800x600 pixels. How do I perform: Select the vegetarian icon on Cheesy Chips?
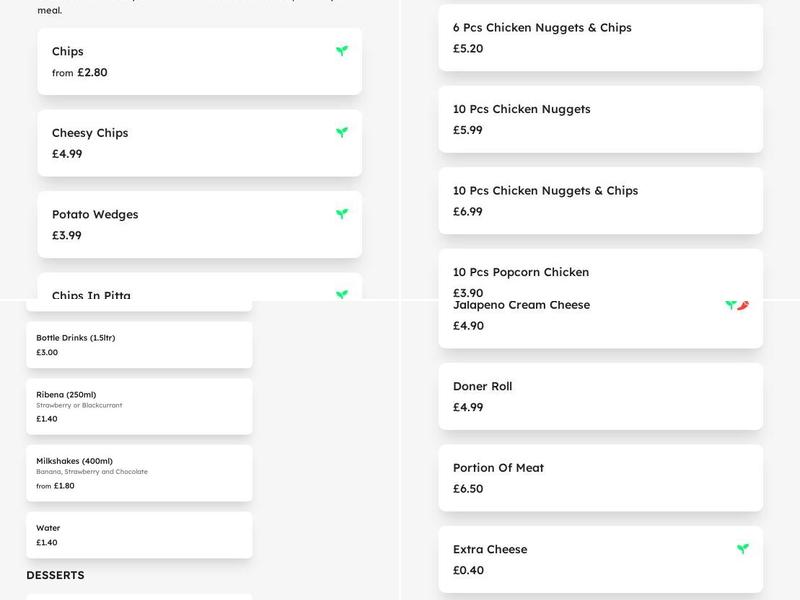[x=342, y=131]
